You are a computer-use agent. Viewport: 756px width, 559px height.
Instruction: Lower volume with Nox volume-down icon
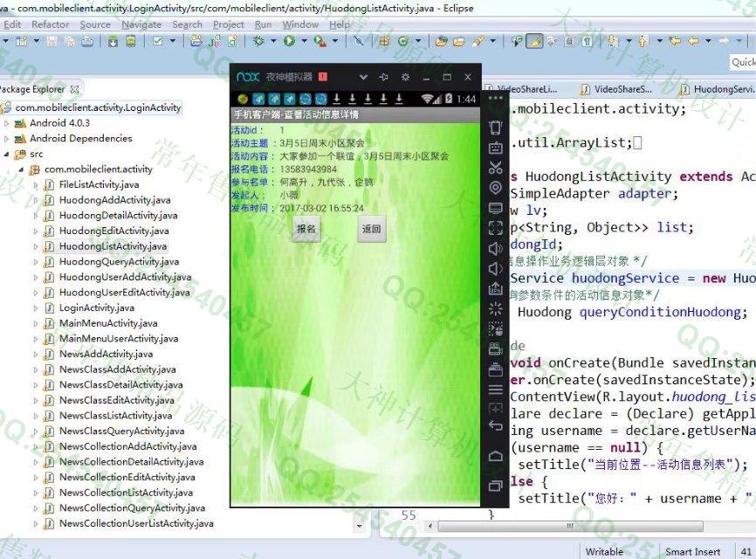(496, 268)
